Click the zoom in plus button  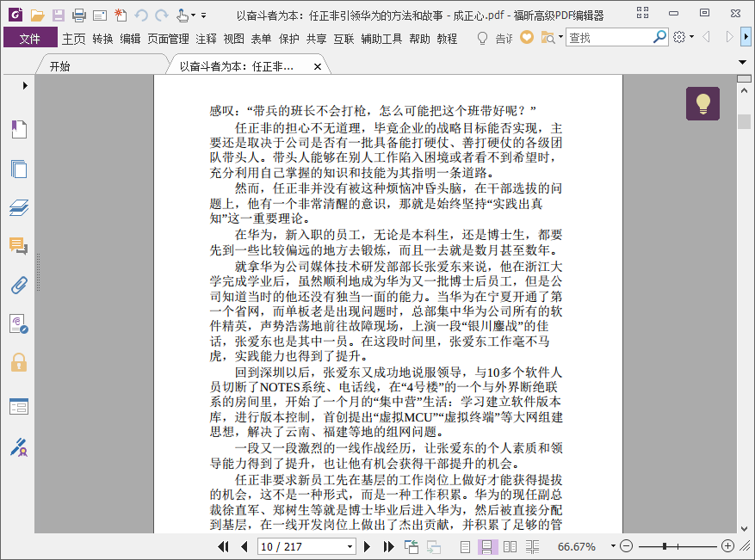pos(727,546)
